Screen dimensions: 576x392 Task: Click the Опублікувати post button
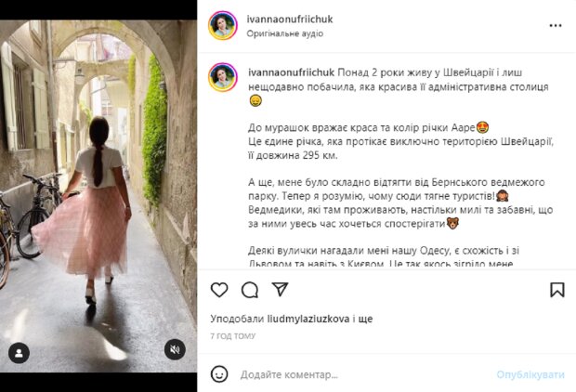click(x=530, y=374)
